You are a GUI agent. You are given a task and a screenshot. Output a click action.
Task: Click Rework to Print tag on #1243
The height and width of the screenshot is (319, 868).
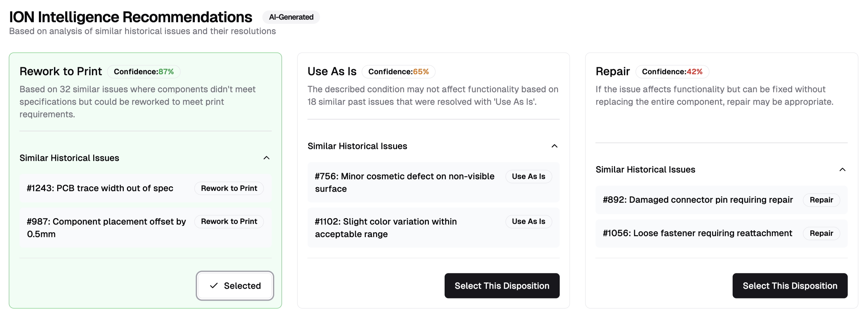point(229,188)
